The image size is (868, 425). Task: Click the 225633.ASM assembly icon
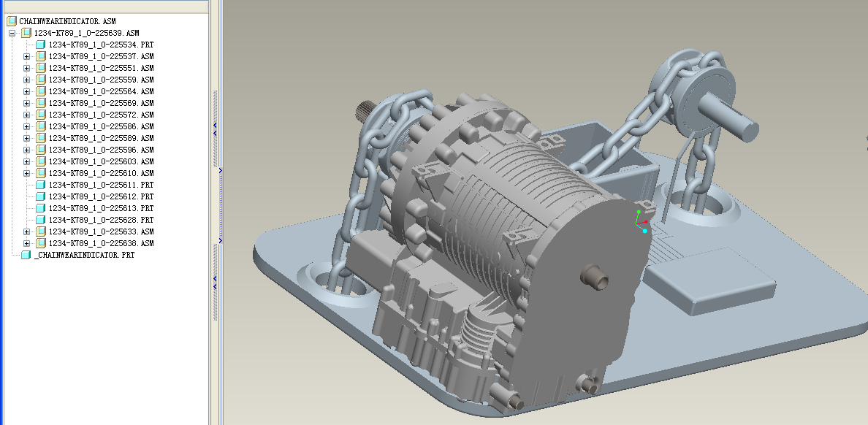(40, 232)
